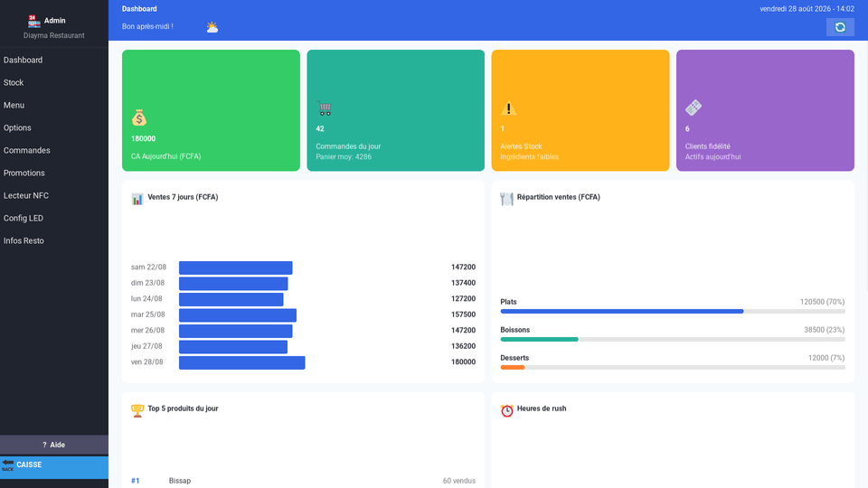The height and width of the screenshot is (488, 868).
Task: Click the Aide help button
Action: [x=54, y=445]
